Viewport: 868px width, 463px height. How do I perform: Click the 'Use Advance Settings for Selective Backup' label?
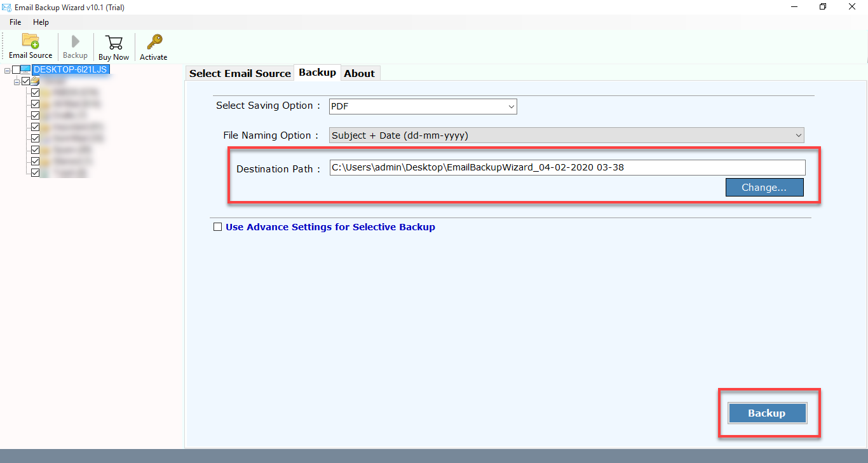(330, 227)
